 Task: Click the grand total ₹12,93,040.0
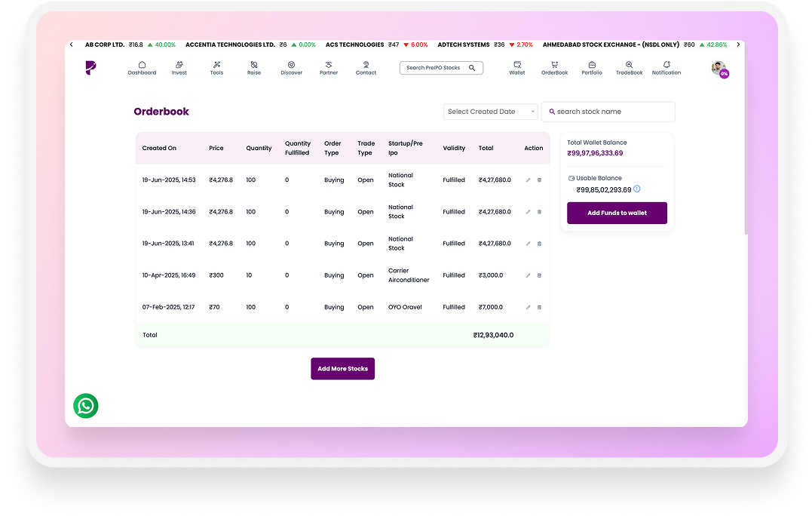(x=494, y=335)
